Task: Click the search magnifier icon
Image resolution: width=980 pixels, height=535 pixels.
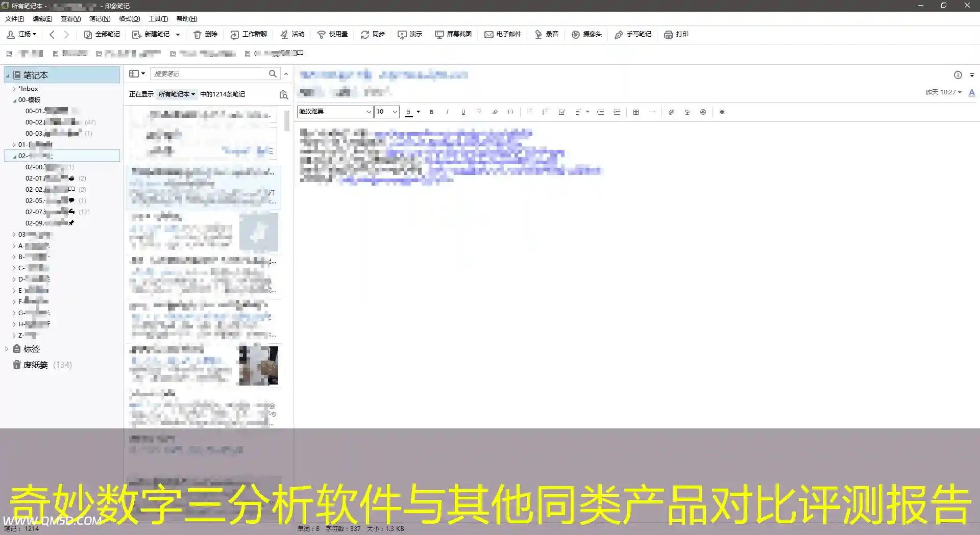Action: click(273, 74)
